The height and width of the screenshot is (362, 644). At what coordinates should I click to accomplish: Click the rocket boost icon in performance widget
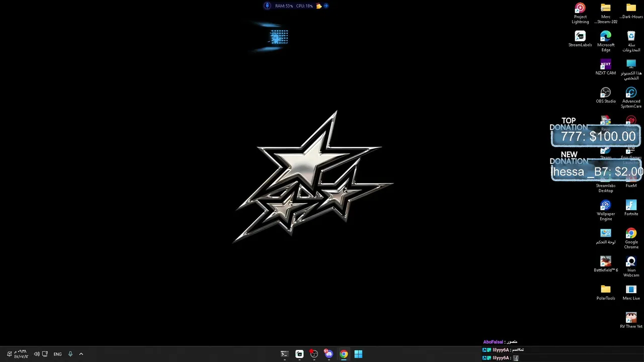tap(267, 6)
